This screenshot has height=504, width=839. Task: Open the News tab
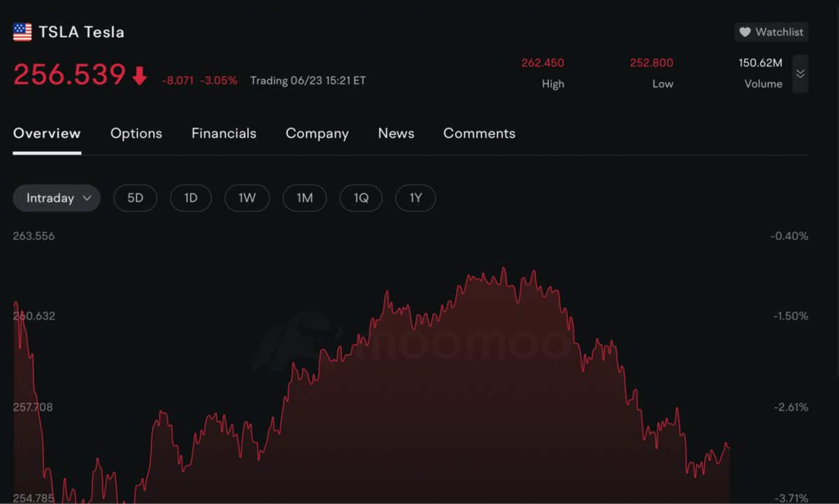396,134
